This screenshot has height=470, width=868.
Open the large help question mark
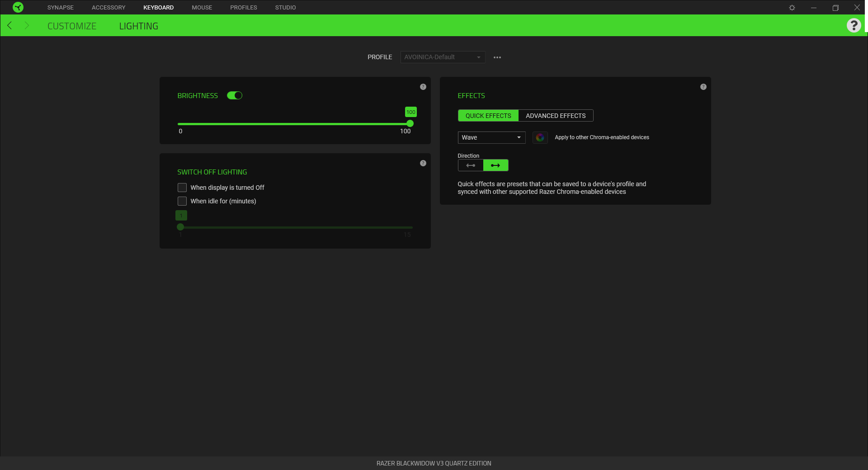tap(854, 26)
